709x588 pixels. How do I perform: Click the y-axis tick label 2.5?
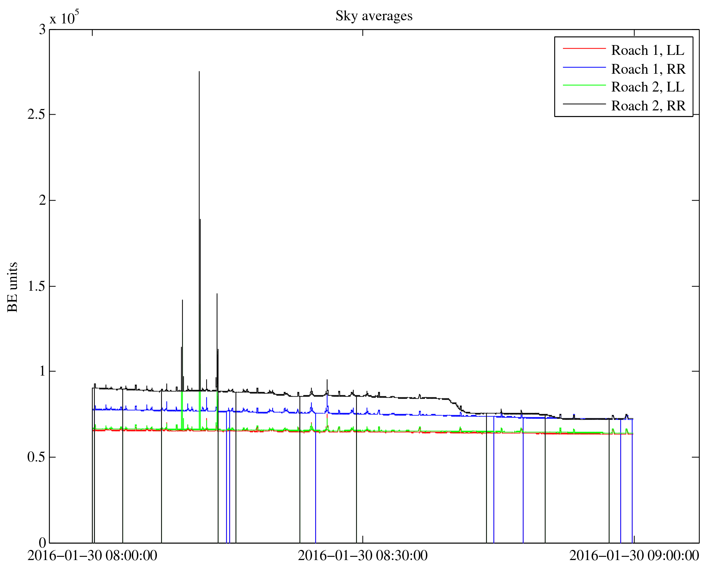tap(36, 115)
